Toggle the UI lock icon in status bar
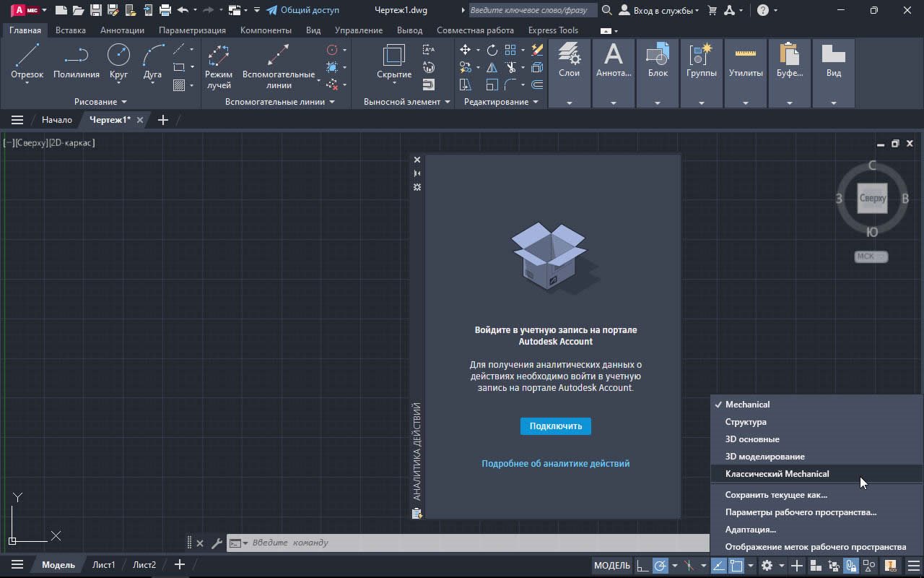The height and width of the screenshot is (578, 924). [851, 566]
